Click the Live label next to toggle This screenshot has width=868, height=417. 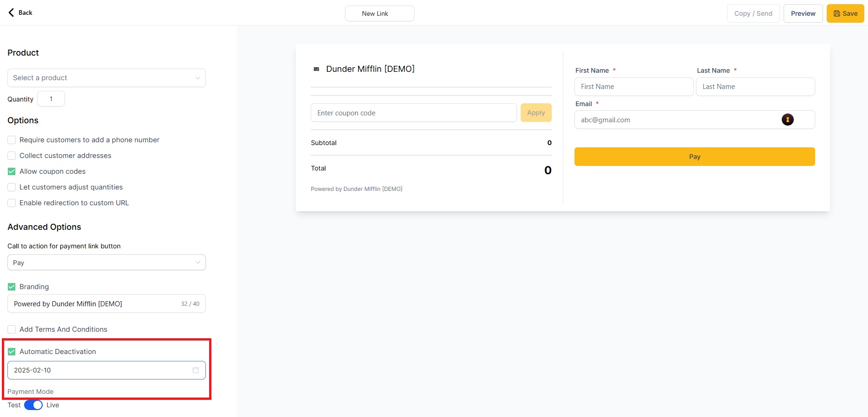tap(53, 405)
